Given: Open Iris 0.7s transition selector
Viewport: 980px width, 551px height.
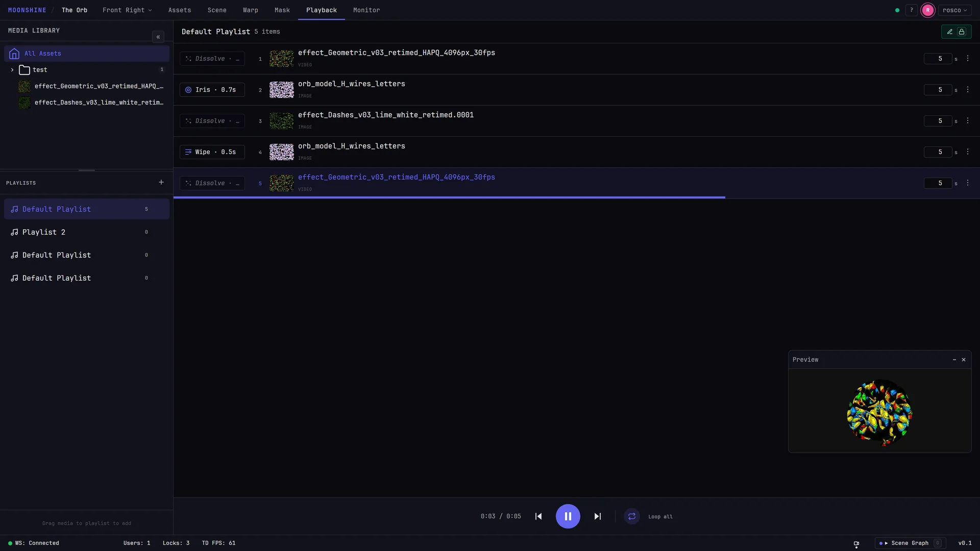Looking at the screenshot, I should tap(212, 90).
